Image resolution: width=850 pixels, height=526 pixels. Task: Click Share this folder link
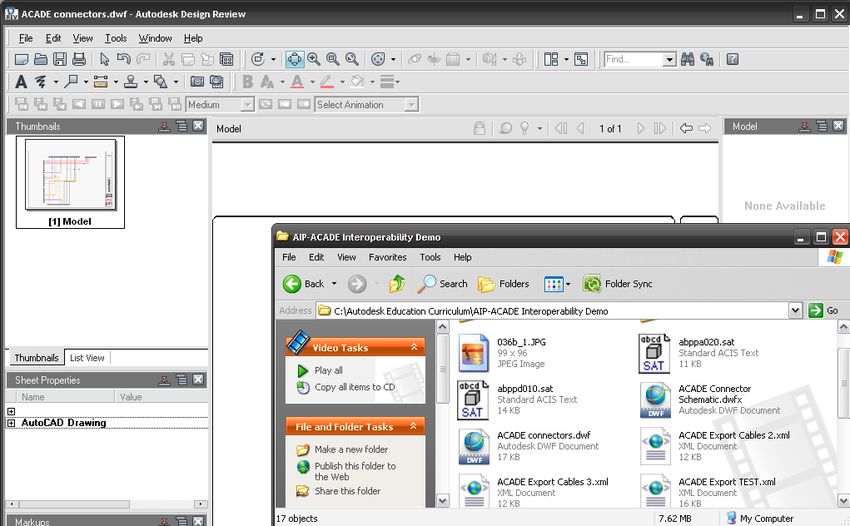pyautogui.click(x=347, y=491)
